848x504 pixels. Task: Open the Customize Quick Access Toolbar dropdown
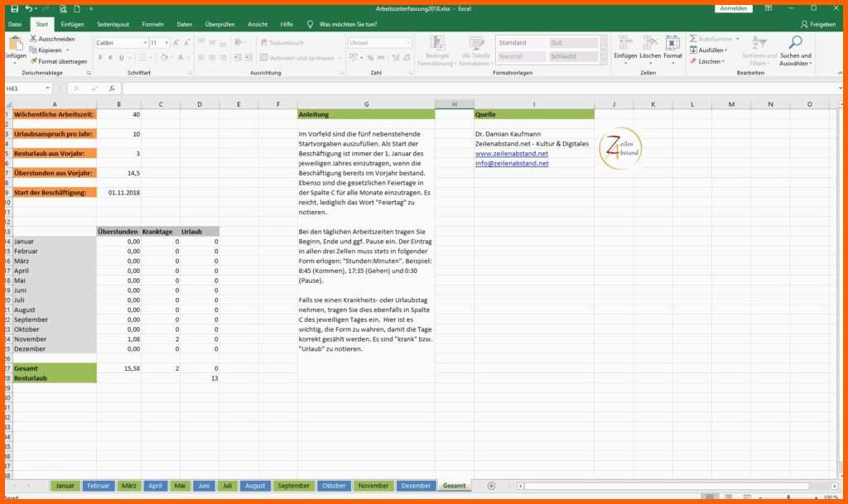coord(91,8)
